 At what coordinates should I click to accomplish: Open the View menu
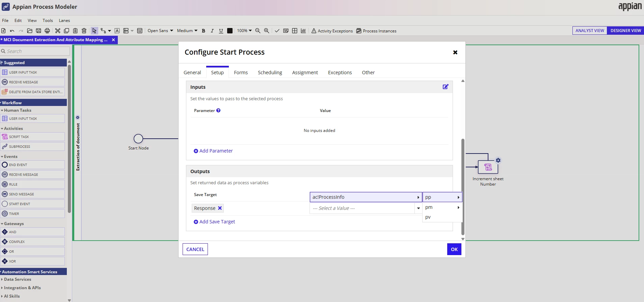coord(32,21)
